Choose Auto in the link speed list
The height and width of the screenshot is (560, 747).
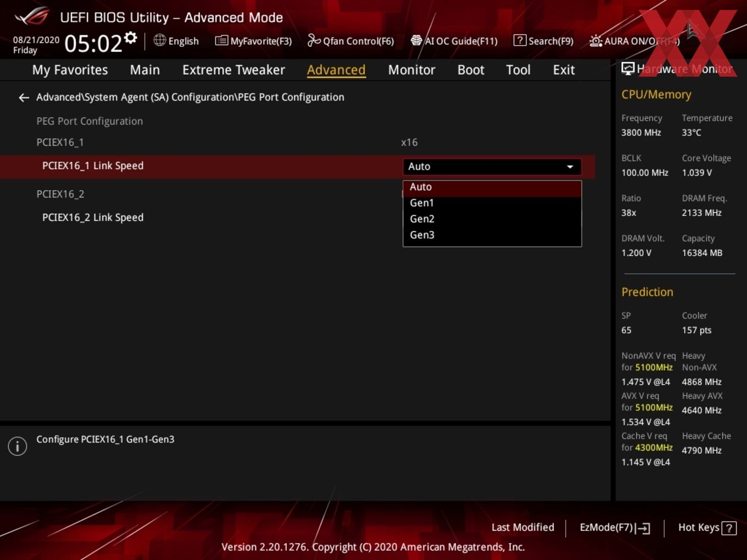pos(492,187)
